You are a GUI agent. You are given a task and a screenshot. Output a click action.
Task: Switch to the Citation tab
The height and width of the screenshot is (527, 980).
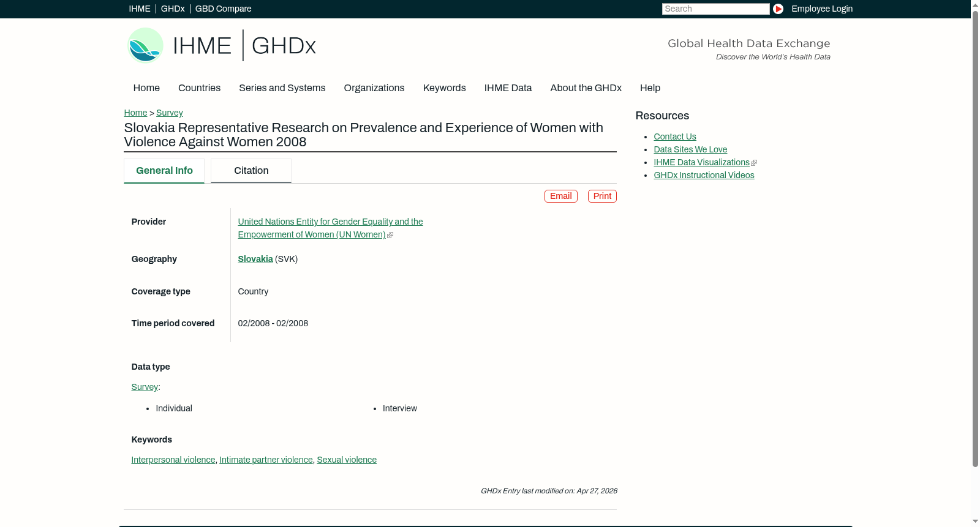point(251,171)
